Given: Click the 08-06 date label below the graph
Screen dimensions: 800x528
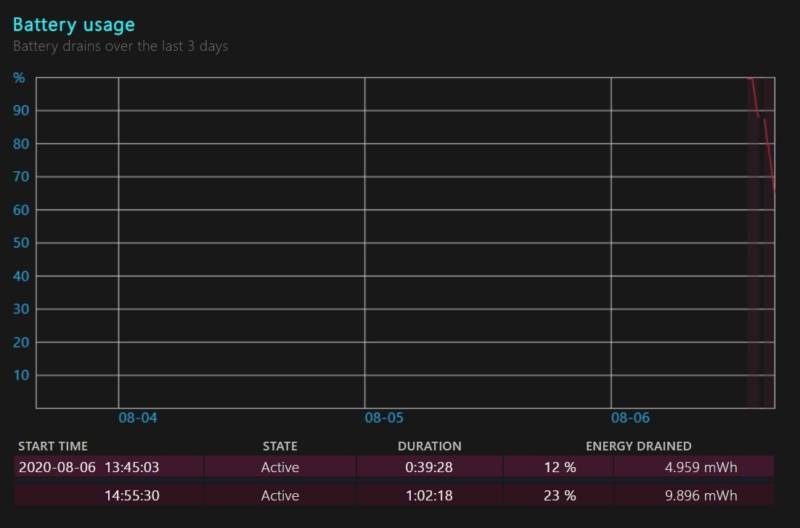Looking at the screenshot, I should [x=629, y=418].
